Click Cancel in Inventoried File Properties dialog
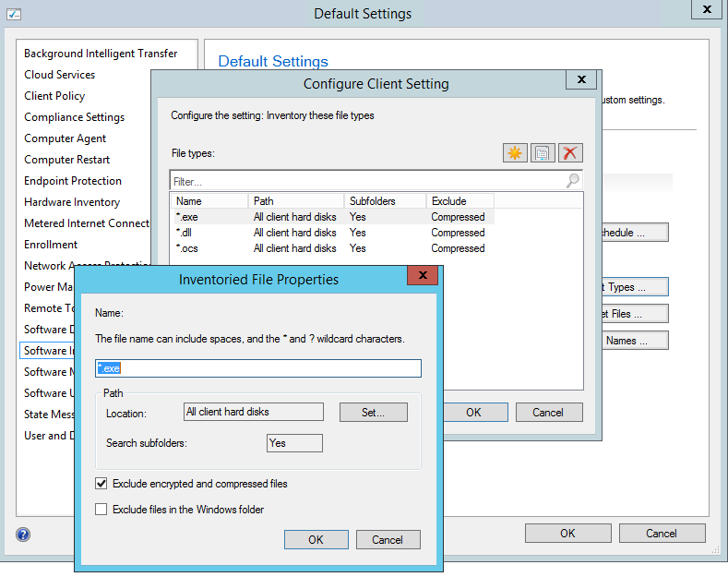 pyautogui.click(x=388, y=540)
